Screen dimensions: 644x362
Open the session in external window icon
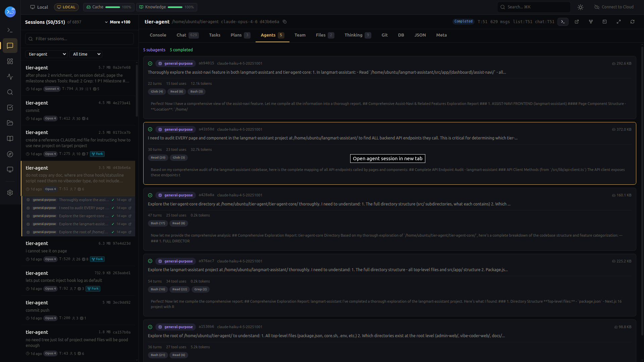[x=577, y=22]
